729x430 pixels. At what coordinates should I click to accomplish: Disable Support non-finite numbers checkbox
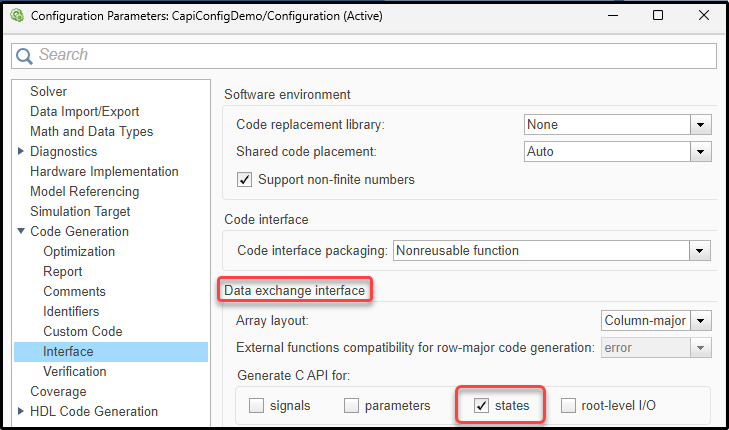[x=244, y=180]
